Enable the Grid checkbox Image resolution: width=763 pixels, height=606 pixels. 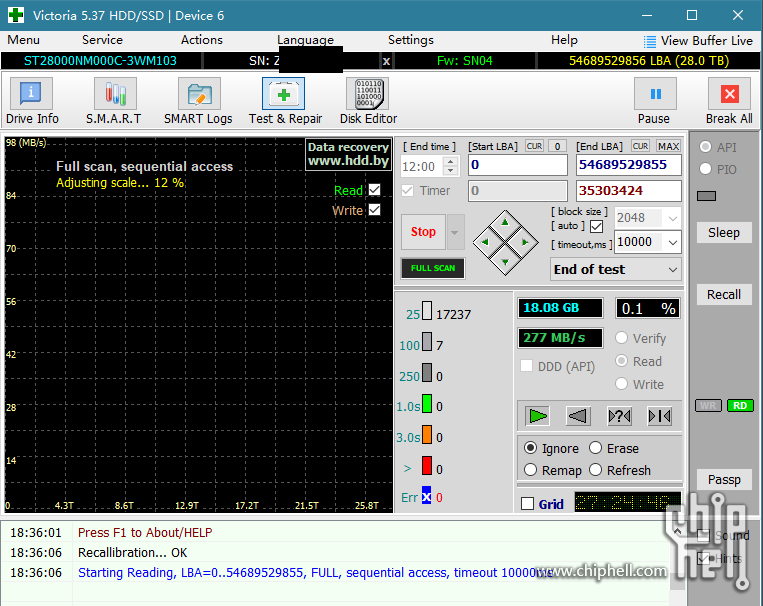tap(527, 504)
